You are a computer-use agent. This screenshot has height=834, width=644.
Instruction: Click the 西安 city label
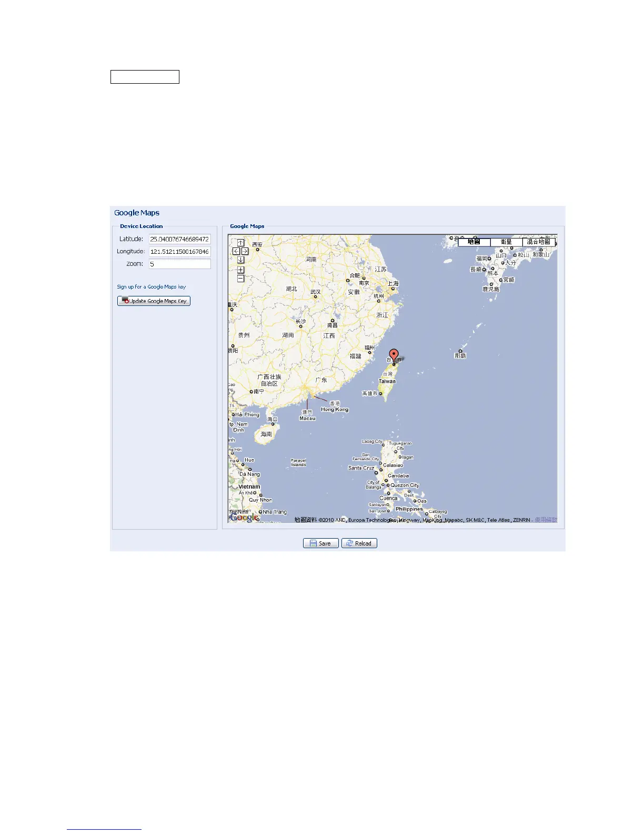click(x=257, y=244)
